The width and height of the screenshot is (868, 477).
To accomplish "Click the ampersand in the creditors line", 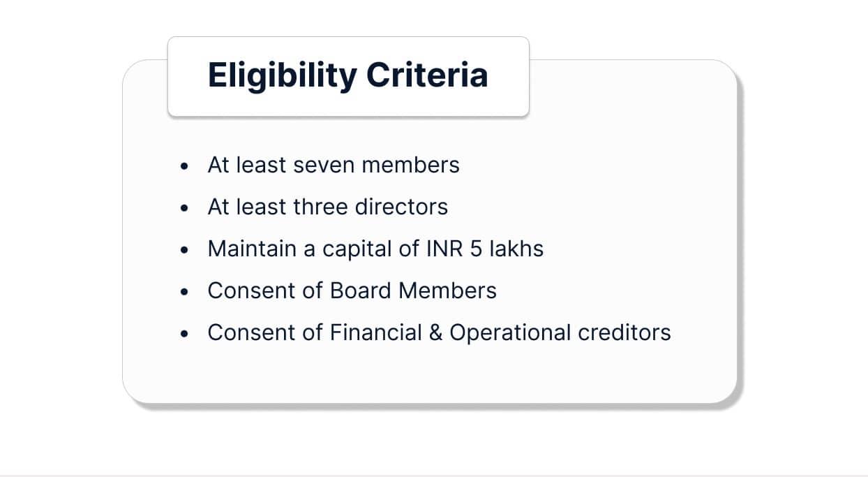I will point(436,332).
